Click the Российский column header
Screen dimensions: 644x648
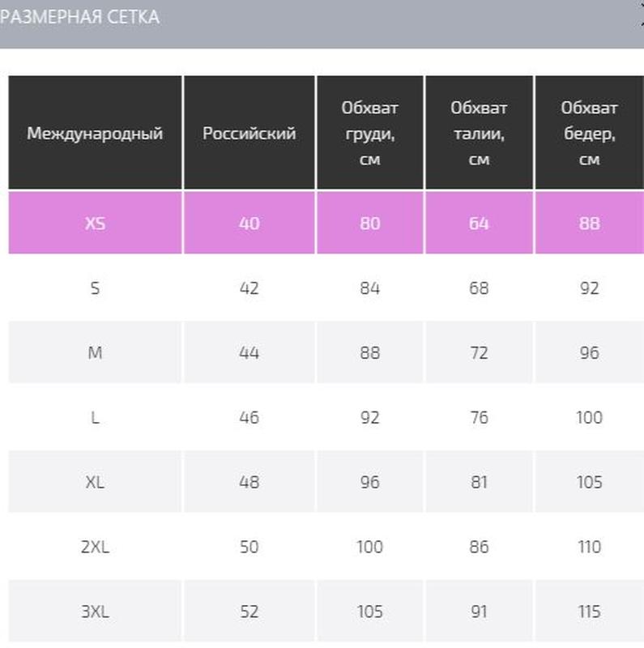249,133
